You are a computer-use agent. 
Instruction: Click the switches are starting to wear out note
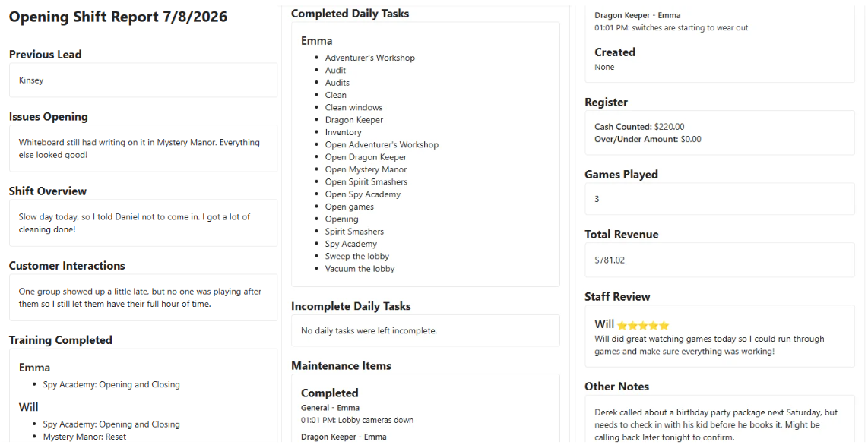pos(671,27)
